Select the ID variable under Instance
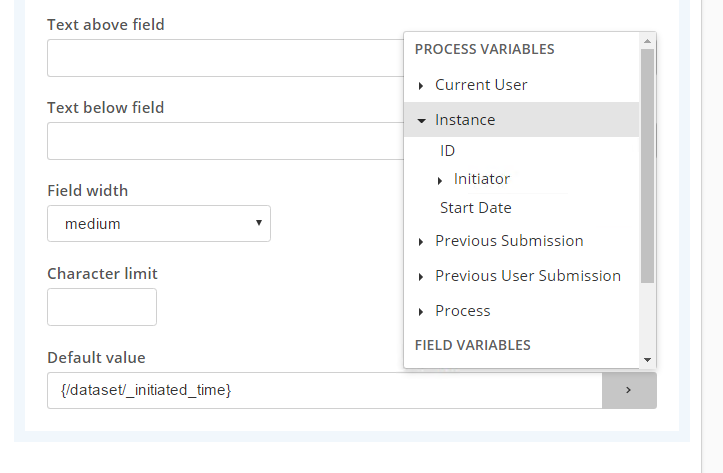The width and height of the screenshot is (723, 473). click(447, 151)
